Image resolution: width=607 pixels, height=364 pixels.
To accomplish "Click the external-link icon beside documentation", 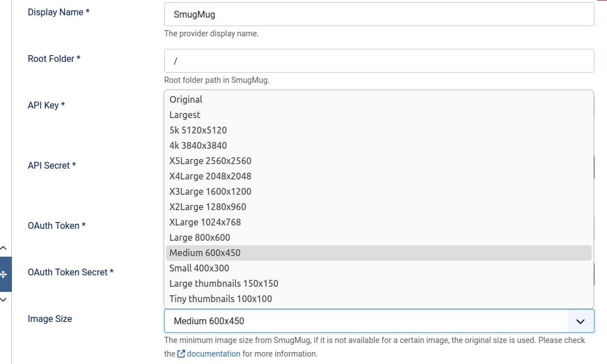I will pyautogui.click(x=181, y=353).
